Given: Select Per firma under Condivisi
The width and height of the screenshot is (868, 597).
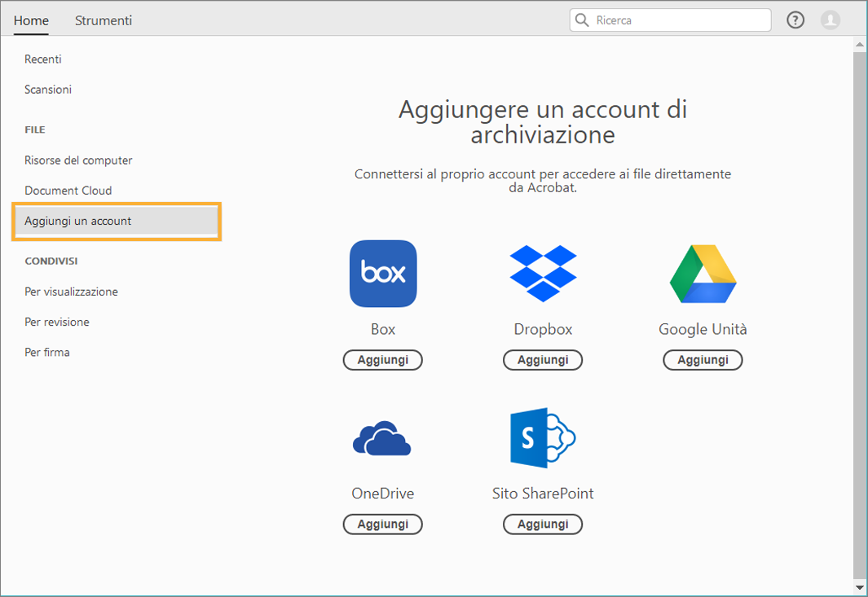Looking at the screenshot, I should click(47, 353).
